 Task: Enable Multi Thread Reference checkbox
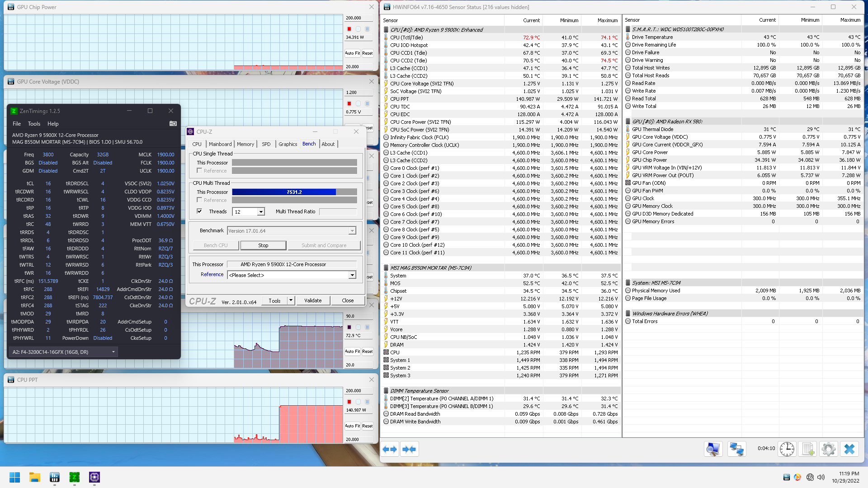[199, 200]
